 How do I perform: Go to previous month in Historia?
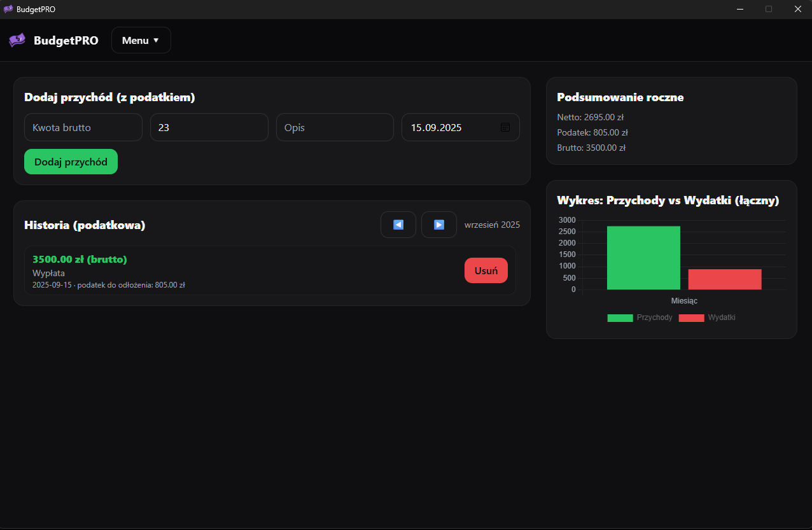pyautogui.click(x=398, y=225)
